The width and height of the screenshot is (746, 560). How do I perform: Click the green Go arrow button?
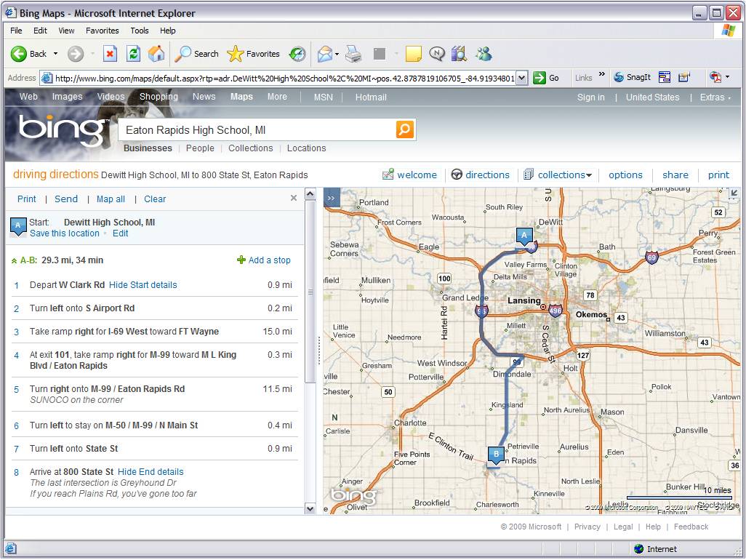pyautogui.click(x=539, y=78)
